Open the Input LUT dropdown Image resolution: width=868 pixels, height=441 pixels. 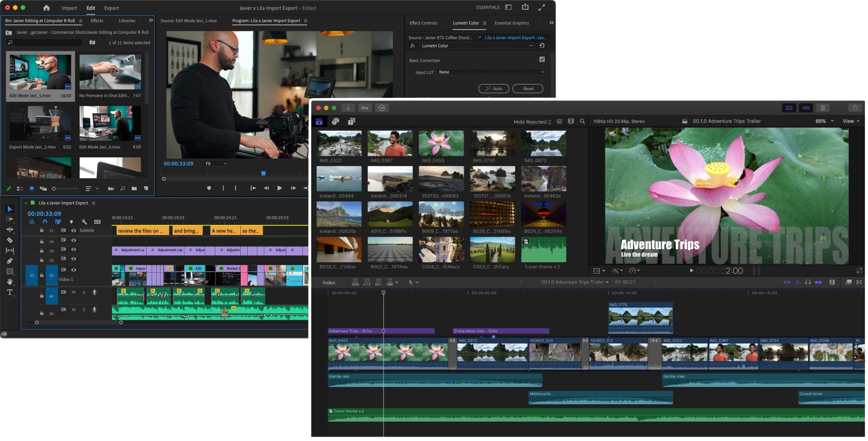491,72
